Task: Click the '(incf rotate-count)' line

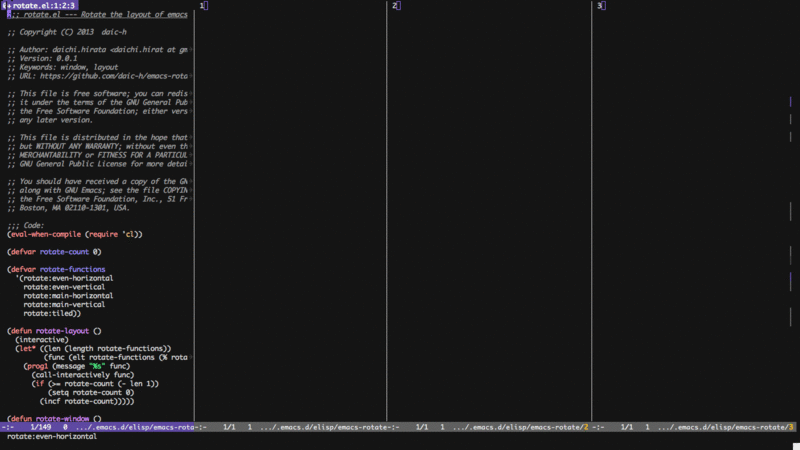Action: point(87,402)
